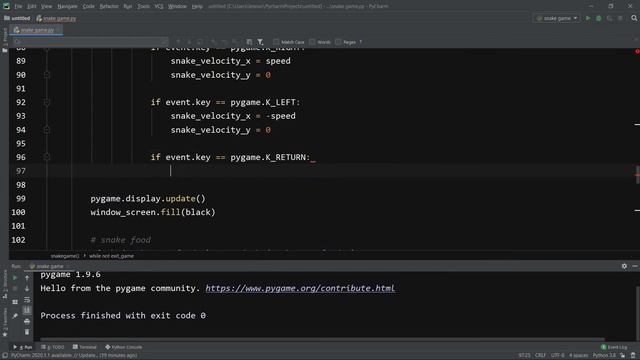Click the search filter funnel icon
The height and width of the screenshot is (360, 640).
click(x=260, y=42)
